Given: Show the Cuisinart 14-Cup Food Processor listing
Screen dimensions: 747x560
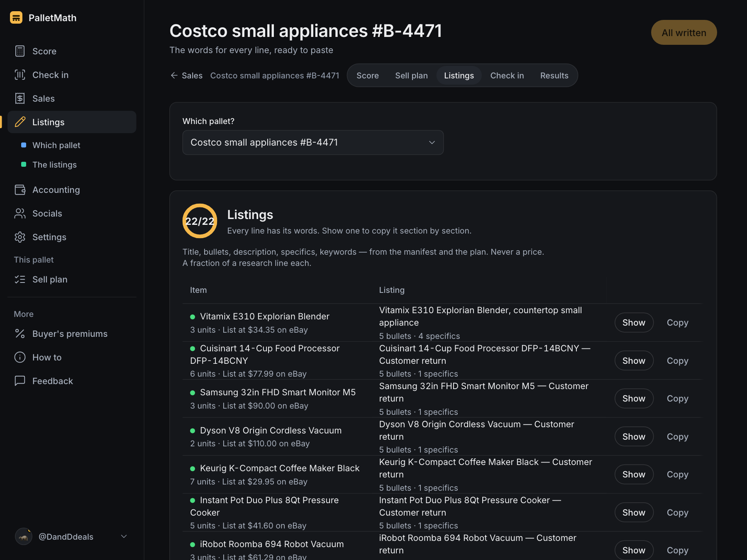Looking at the screenshot, I should click(634, 360).
